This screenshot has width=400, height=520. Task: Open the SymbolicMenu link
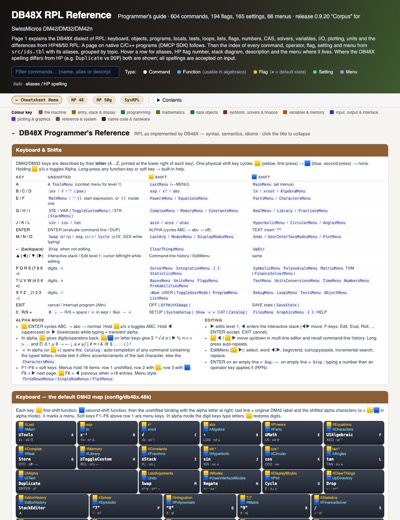[266, 268]
